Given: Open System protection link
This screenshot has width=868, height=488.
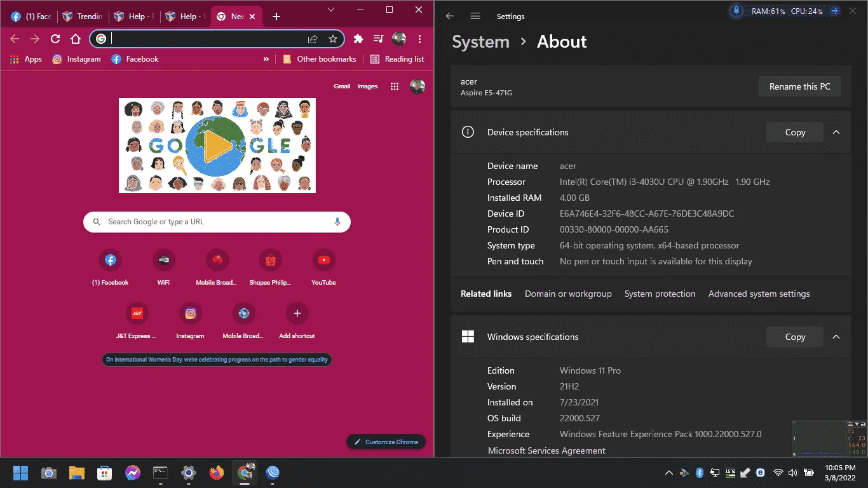Looking at the screenshot, I should tap(660, 294).
